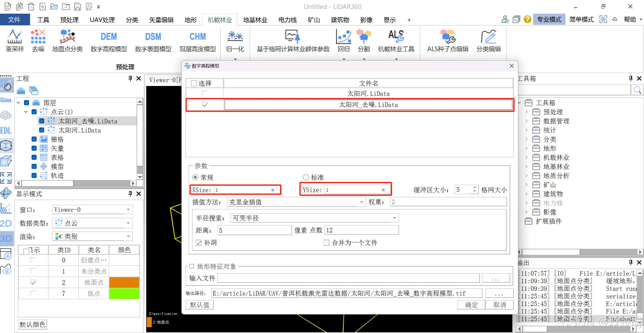The image size is (644, 333).
Task: Enable 合并为一个文件 checkbox
Action: [326, 243]
